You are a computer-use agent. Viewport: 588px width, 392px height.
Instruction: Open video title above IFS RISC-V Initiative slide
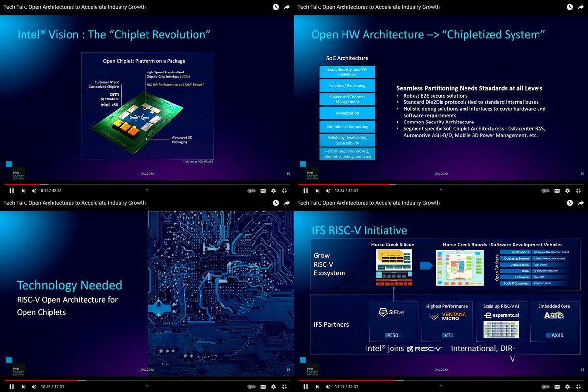(x=368, y=203)
